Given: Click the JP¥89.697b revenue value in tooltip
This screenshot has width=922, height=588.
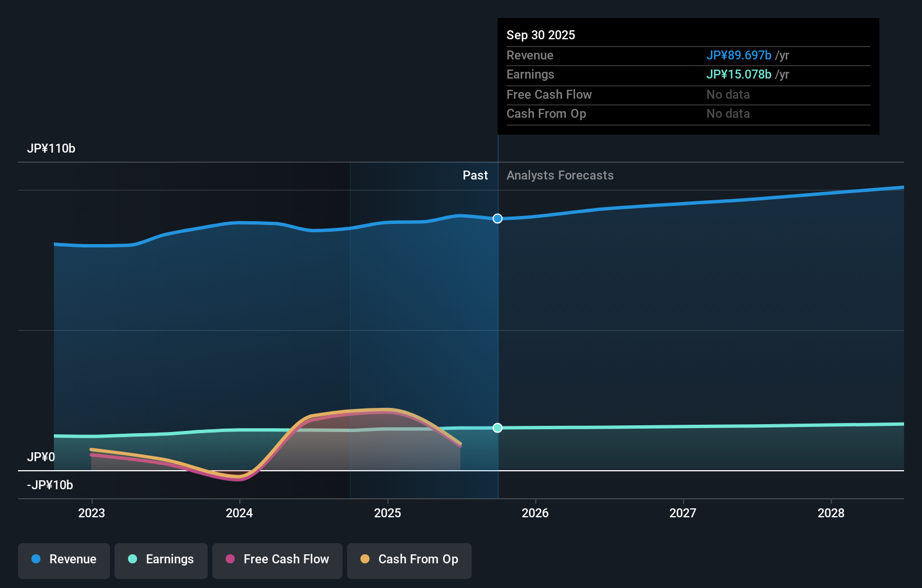Looking at the screenshot, I should 739,56.
